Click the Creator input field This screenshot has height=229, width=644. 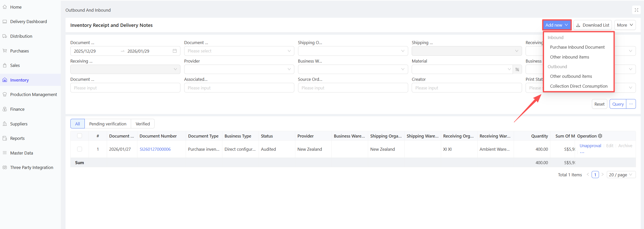[466, 88]
